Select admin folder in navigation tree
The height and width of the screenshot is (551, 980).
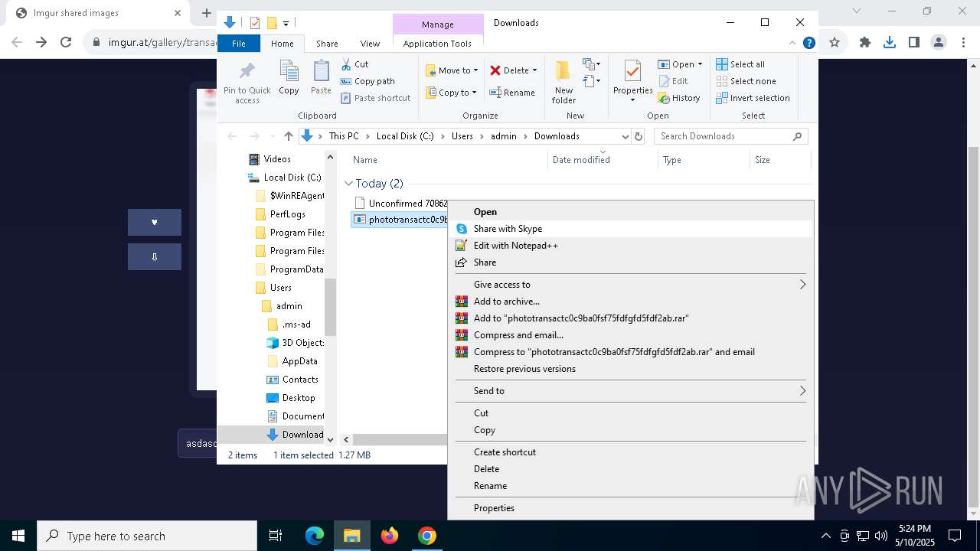click(x=289, y=306)
